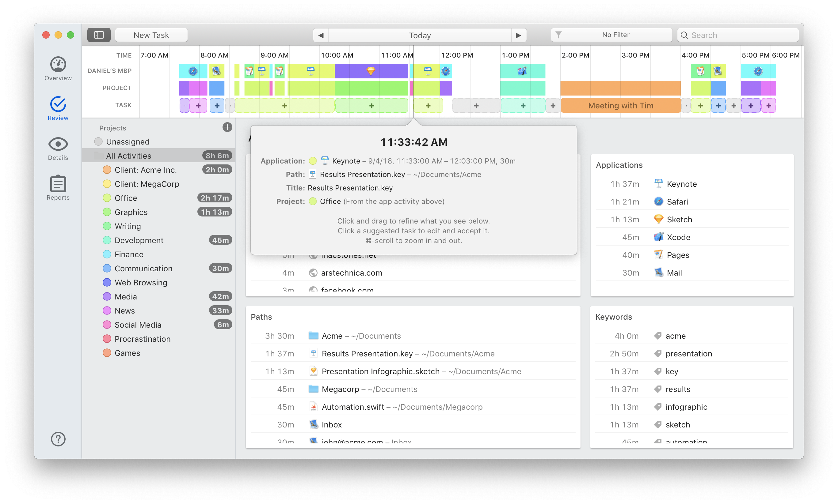Viewport: 838px width, 504px height.
Task: Click inside the Search field
Action: 741,35
